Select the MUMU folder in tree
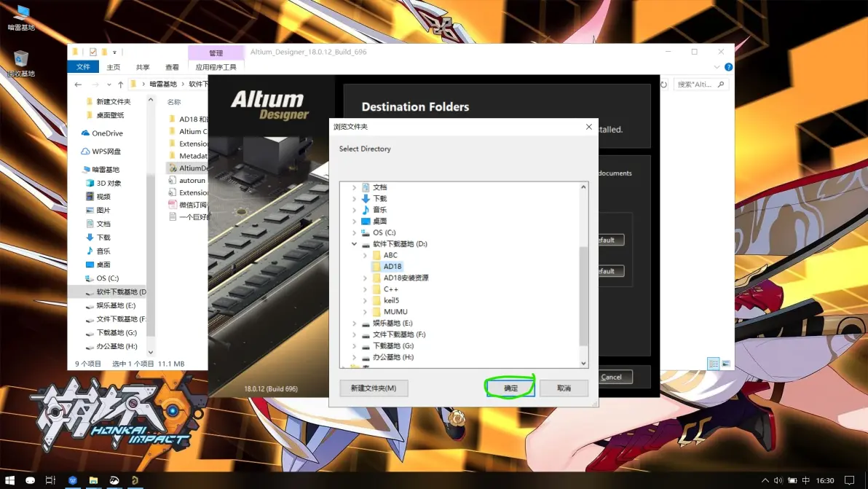Screen dimensions: 868x489 coord(395,312)
